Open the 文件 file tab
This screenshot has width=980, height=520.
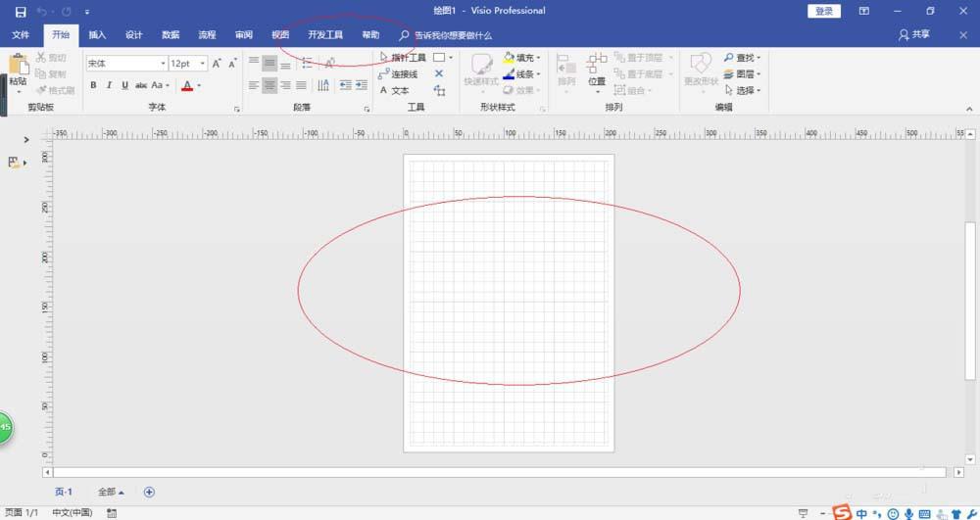[21, 35]
